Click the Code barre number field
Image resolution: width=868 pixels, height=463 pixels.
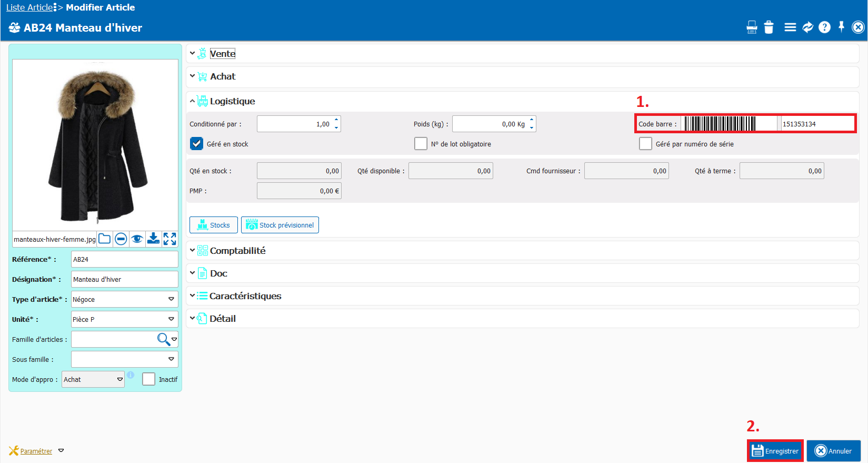coord(816,124)
